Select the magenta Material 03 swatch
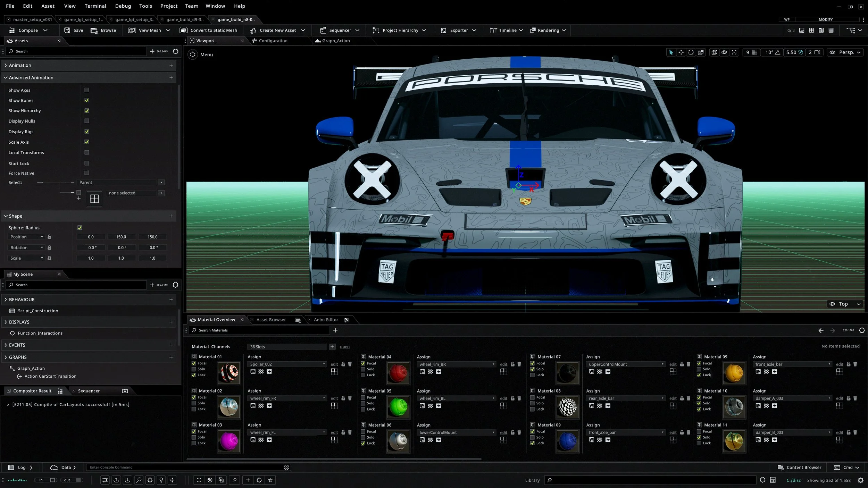868x488 pixels. pyautogui.click(x=229, y=441)
